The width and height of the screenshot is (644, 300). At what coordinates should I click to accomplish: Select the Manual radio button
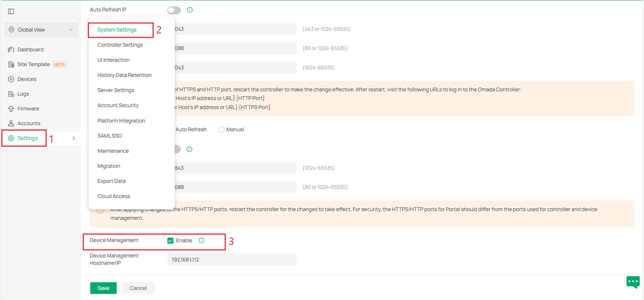pos(221,129)
